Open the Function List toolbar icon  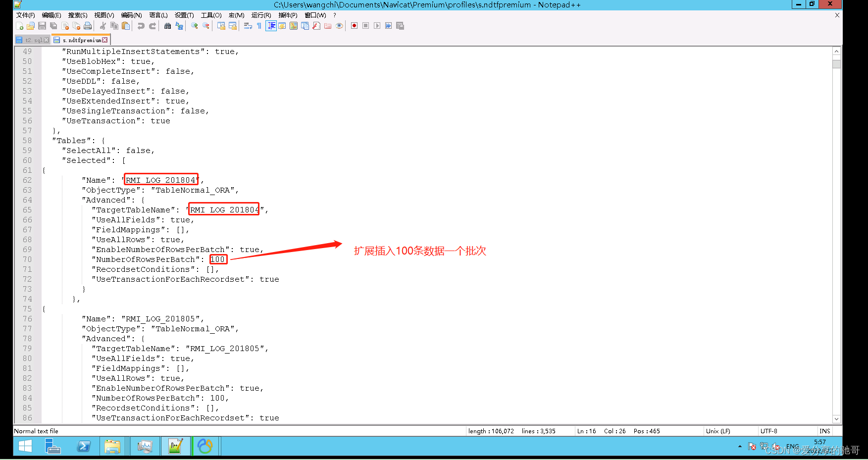point(316,26)
